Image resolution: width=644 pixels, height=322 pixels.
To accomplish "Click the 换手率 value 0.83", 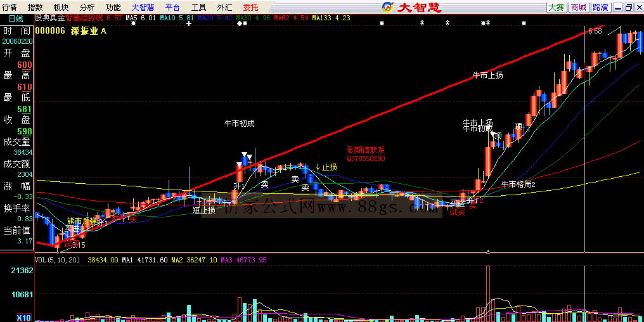I will (25, 219).
